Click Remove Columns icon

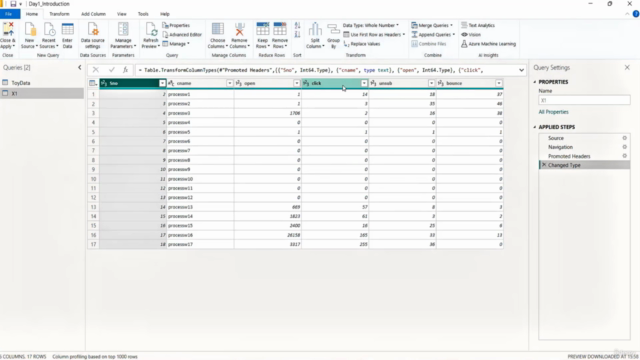click(x=239, y=30)
